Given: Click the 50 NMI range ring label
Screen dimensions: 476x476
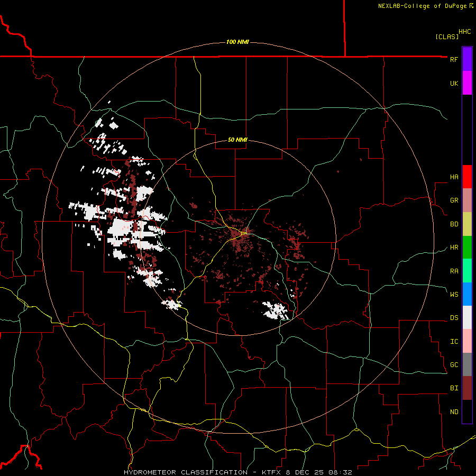Looking at the screenshot, I should tap(237, 140).
